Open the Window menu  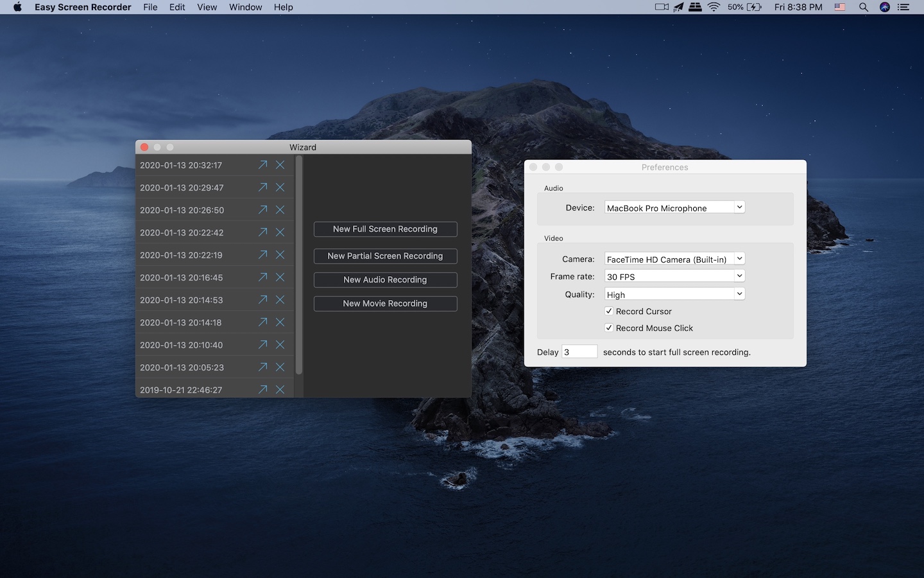[246, 7]
